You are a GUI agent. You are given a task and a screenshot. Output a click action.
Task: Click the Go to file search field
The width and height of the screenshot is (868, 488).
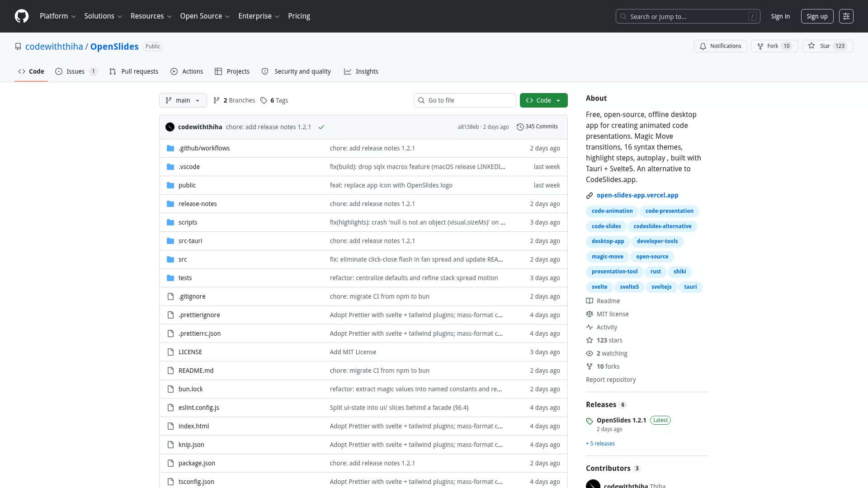[x=465, y=100]
